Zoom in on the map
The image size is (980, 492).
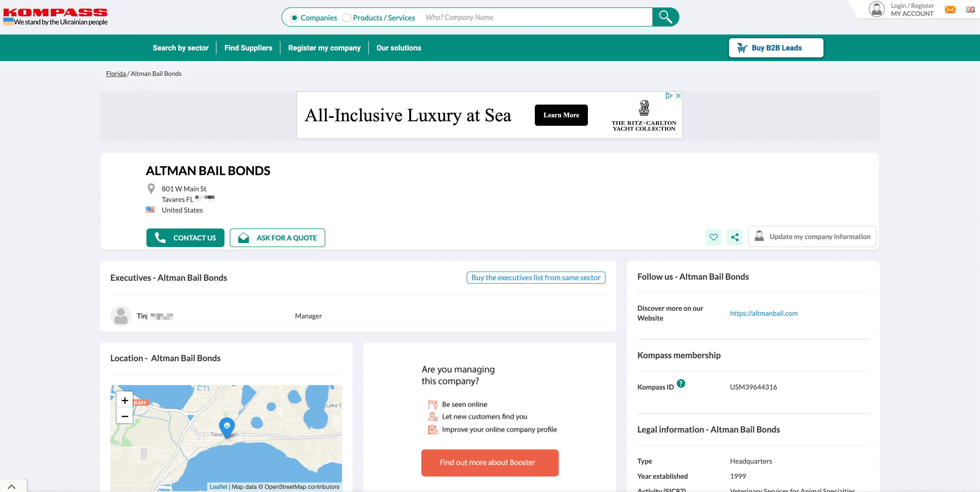[125, 400]
